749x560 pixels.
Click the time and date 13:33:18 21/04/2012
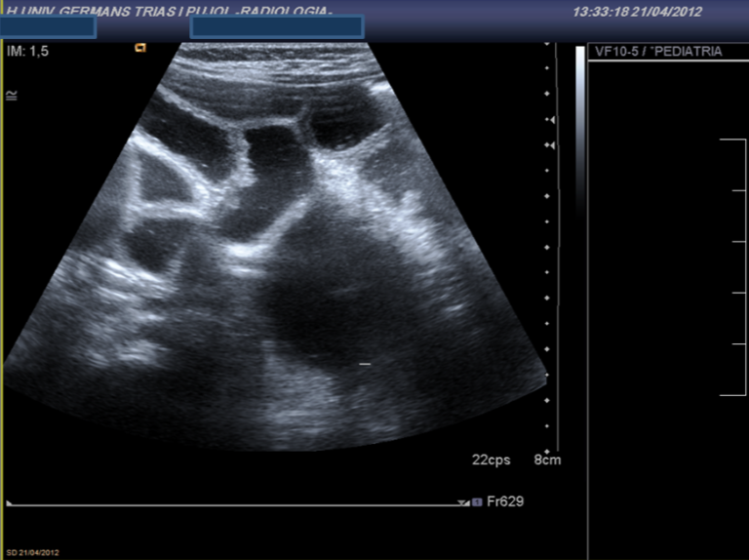pyautogui.click(x=651, y=12)
